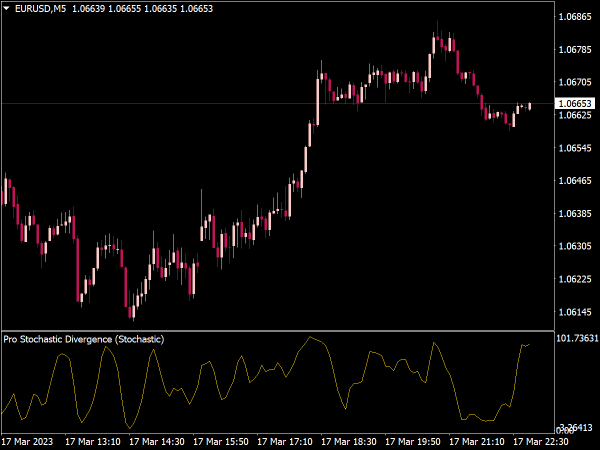Screen dimensions: 600x450
Task: Select the EURUSD,M5 symbol title text
Action: [x=41, y=8]
